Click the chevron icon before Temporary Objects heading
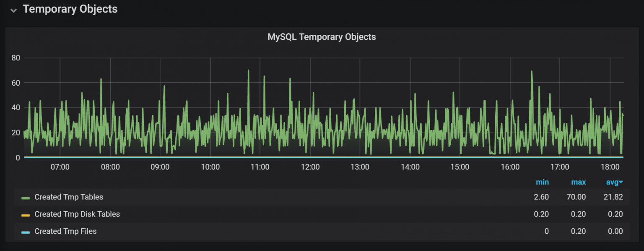 pyautogui.click(x=13, y=10)
